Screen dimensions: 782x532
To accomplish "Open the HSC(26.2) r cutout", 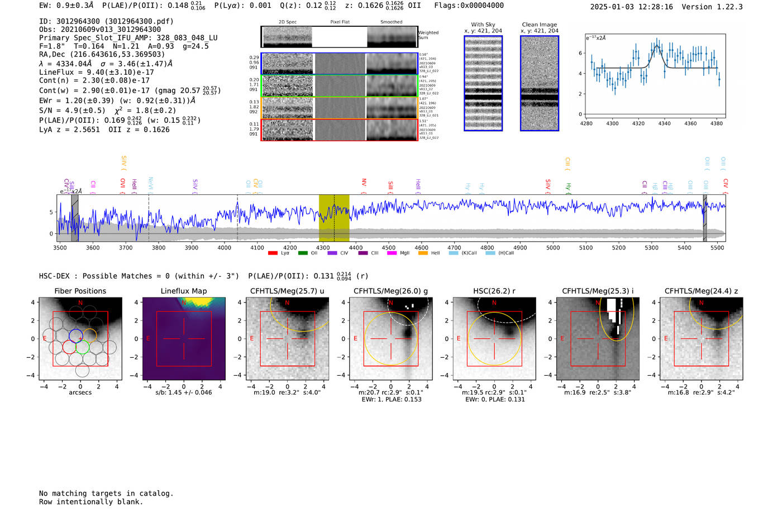I will pyautogui.click(x=494, y=339).
